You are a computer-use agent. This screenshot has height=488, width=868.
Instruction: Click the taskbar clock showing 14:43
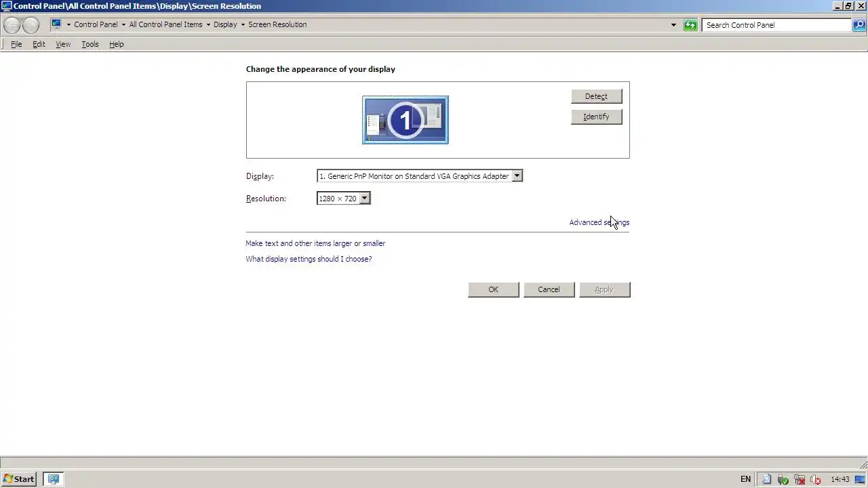pyautogui.click(x=840, y=479)
